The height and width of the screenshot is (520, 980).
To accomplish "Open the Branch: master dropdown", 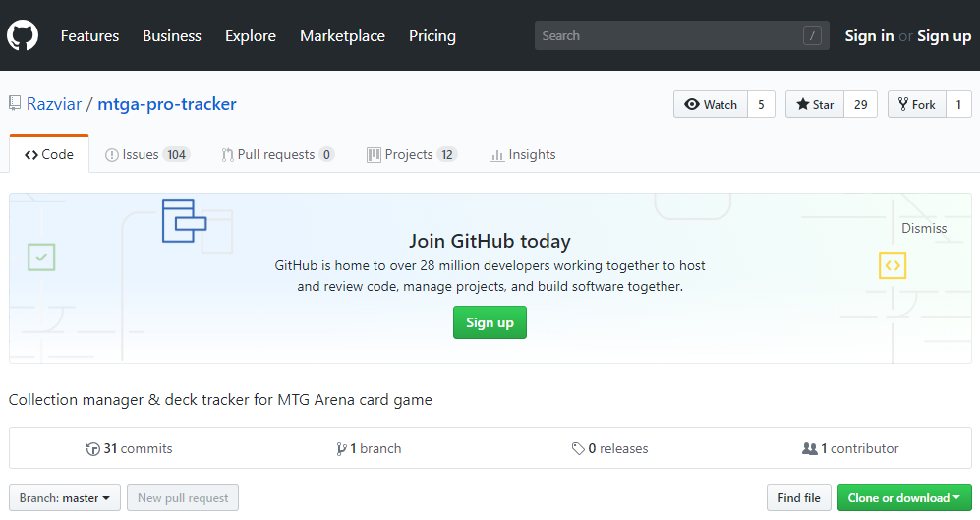I will pyautogui.click(x=65, y=498).
